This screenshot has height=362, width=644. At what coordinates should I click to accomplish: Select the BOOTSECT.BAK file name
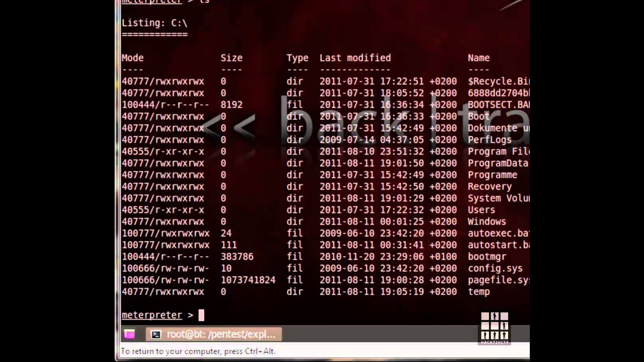[499, 105]
